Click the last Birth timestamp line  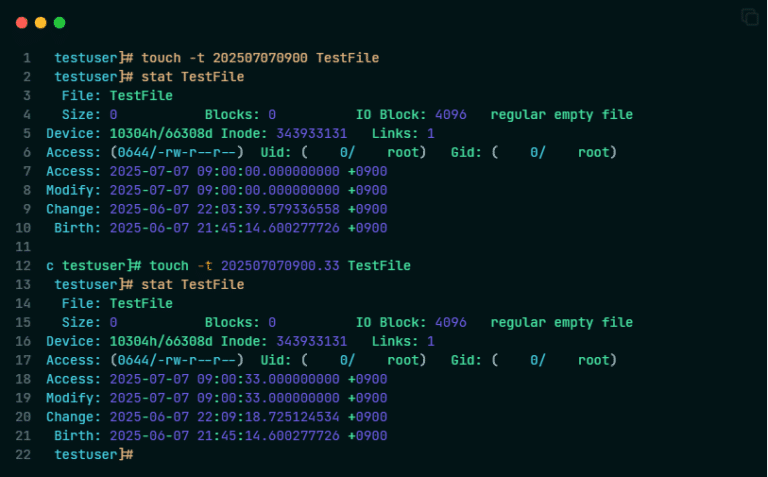click(220, 436)
